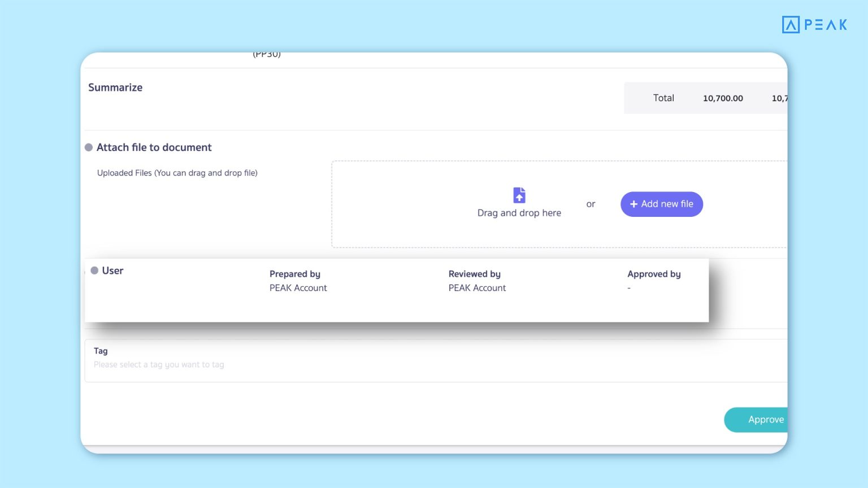The width and height of the screenshot is (868, 488).
Task: Click the Total amount 10,700.00
Action: 723,98
